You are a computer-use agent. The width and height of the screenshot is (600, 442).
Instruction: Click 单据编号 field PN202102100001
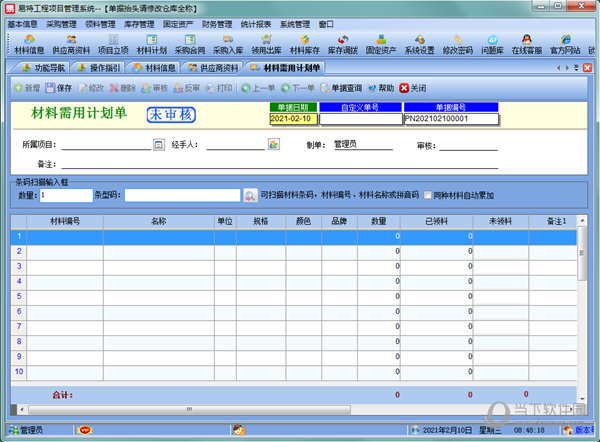(452, 119)
